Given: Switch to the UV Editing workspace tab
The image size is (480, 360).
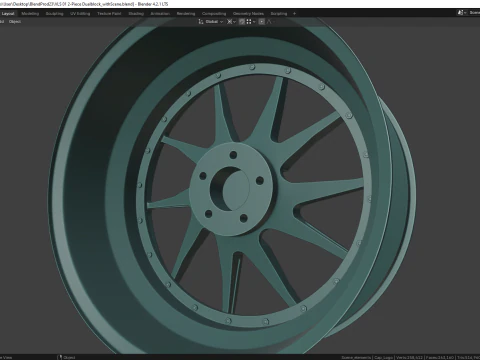Looking at the screenshot, I should point(80,14).
